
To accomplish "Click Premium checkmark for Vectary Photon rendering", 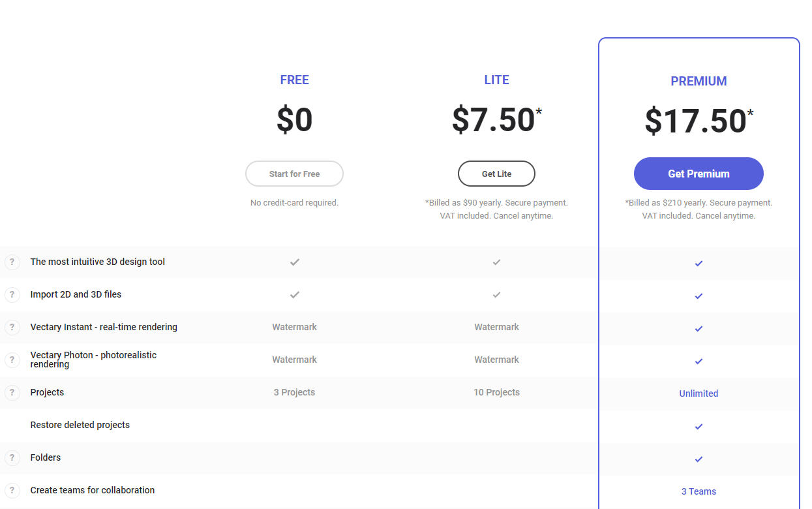I will click(x=699, y=361).
